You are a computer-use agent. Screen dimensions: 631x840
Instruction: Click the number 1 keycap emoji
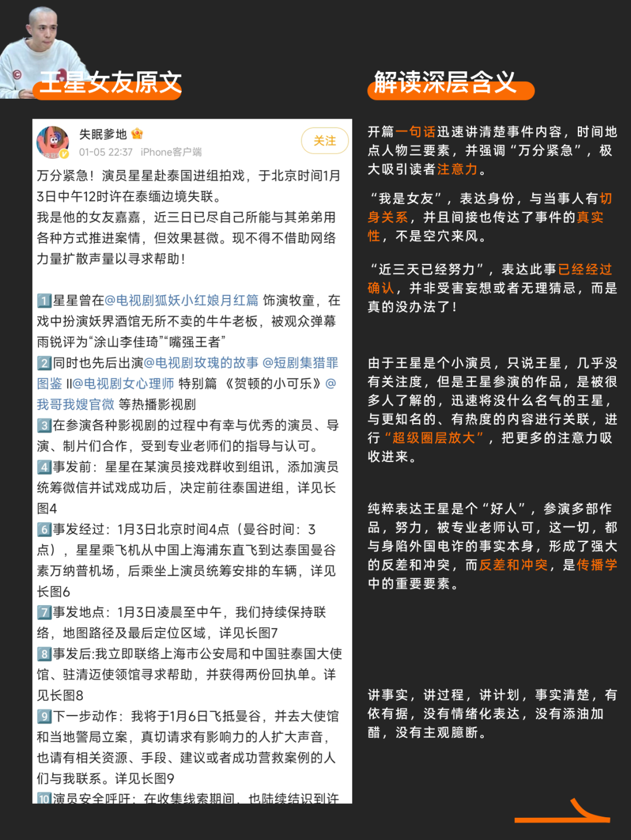point(44,301)
